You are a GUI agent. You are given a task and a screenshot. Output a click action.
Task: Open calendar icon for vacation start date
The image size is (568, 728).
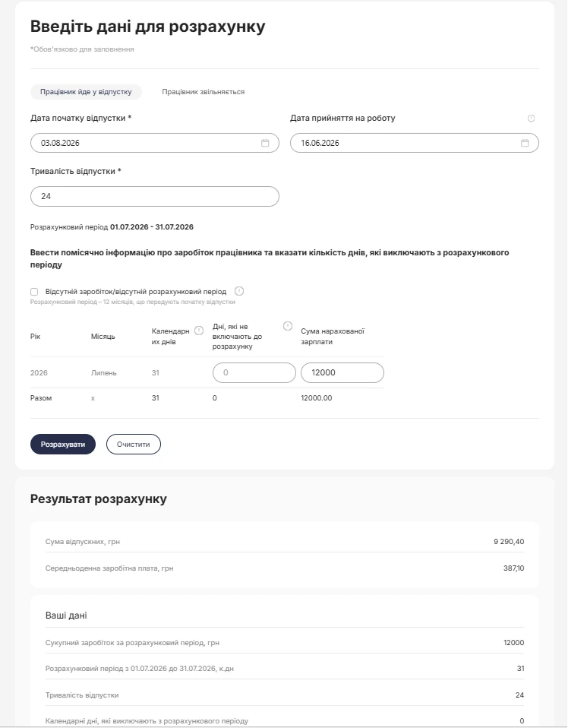click(265, 143)
